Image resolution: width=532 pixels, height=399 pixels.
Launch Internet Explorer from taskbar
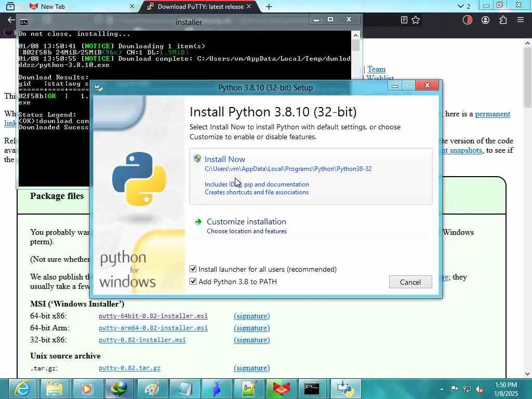(23, 389)
